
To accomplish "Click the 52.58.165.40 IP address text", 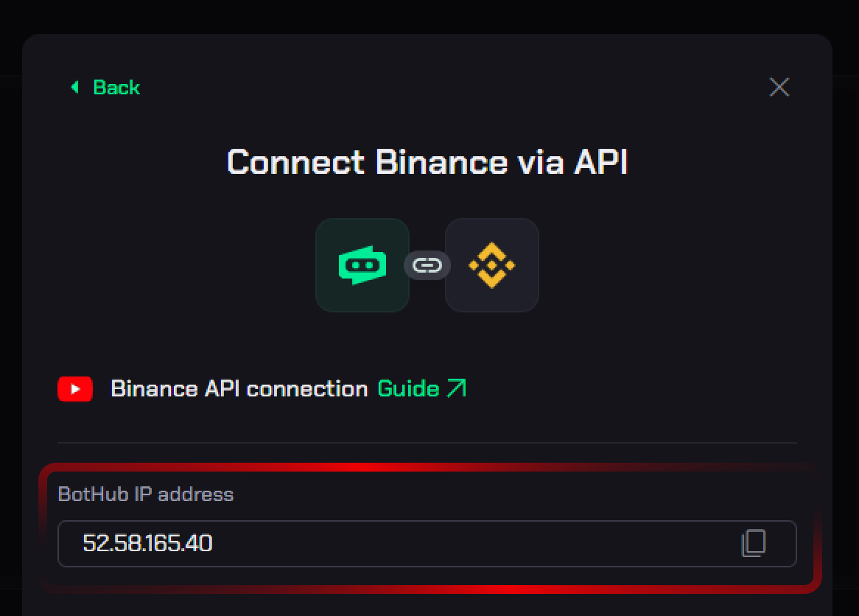I will tap(147, 544).
